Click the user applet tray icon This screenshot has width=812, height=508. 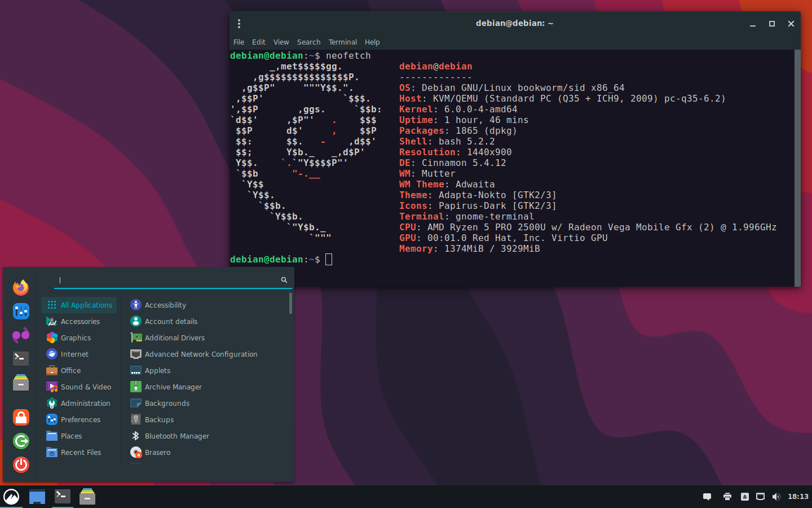[x=745, y=497]
